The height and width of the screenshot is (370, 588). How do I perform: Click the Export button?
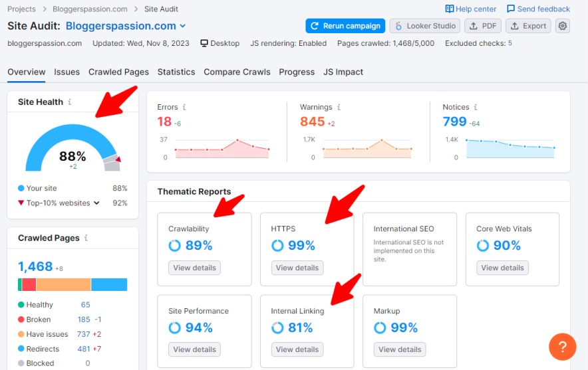528,26
